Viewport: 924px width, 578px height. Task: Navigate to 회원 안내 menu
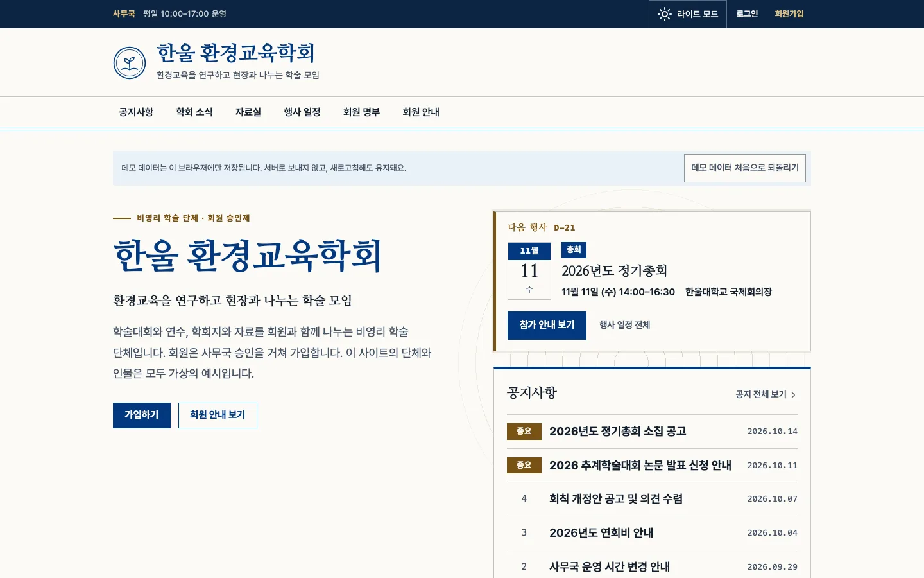click(x=421, y=112)
